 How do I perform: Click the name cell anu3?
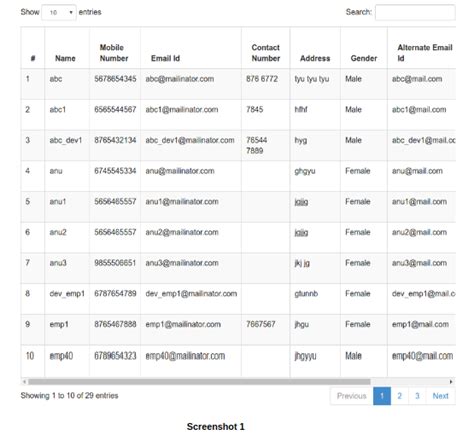[x=58, y=263]
